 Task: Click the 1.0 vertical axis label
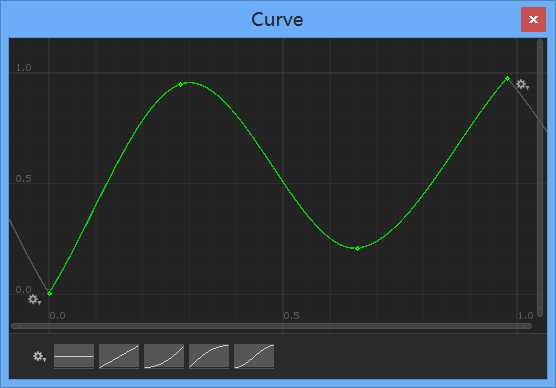(x=24, y=67)
